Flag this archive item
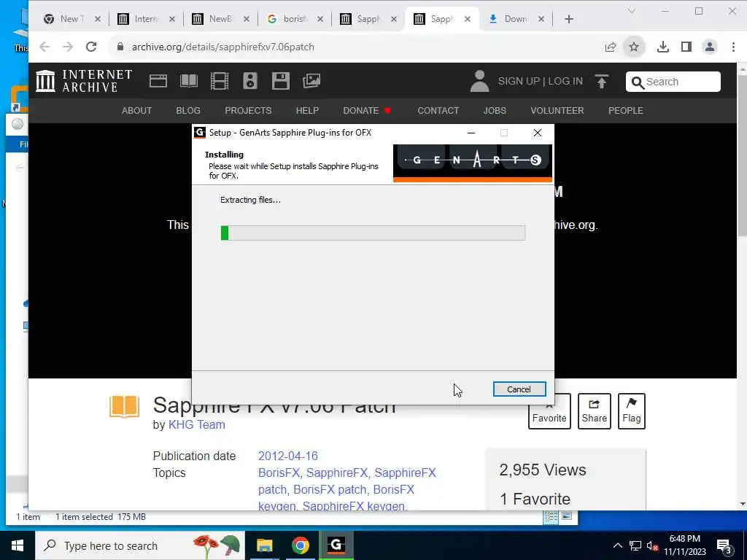747x560 pixels. pos(631,411)
